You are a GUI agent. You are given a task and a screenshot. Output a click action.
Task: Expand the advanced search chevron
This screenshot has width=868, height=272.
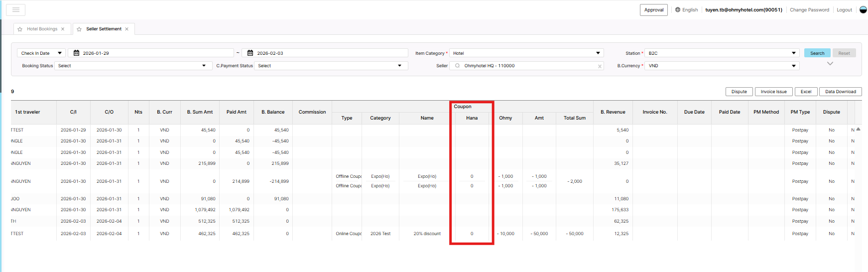click(830, 64)
